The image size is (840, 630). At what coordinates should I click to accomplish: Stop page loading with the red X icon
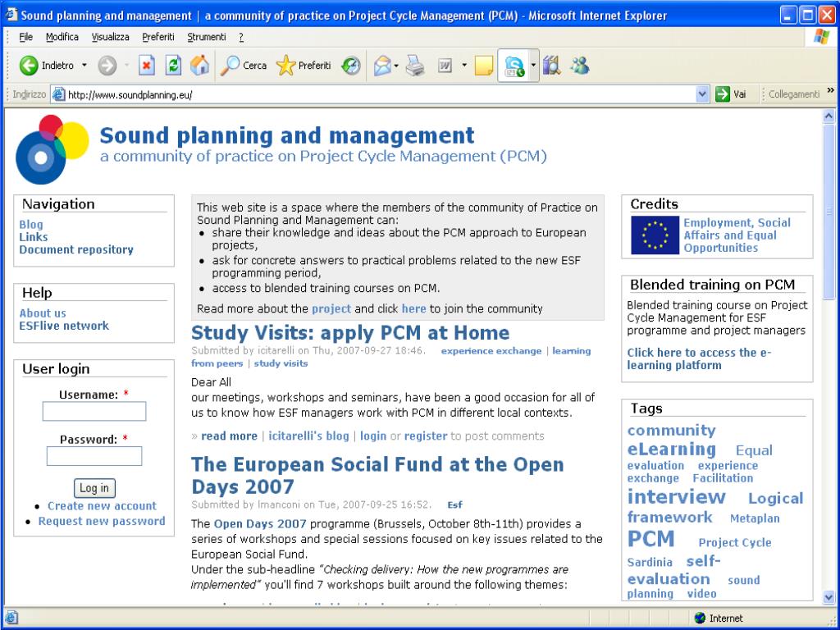146,66
